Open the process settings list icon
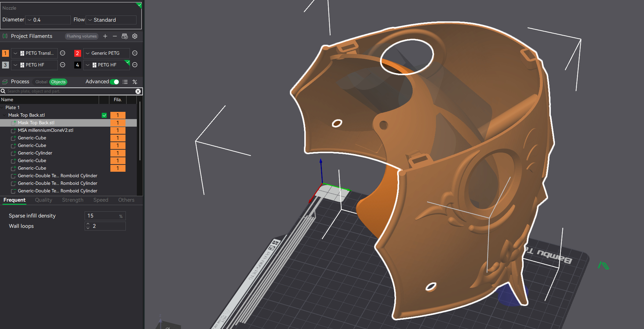The height and width of the screenshot is (329, 644). (125, 82)
